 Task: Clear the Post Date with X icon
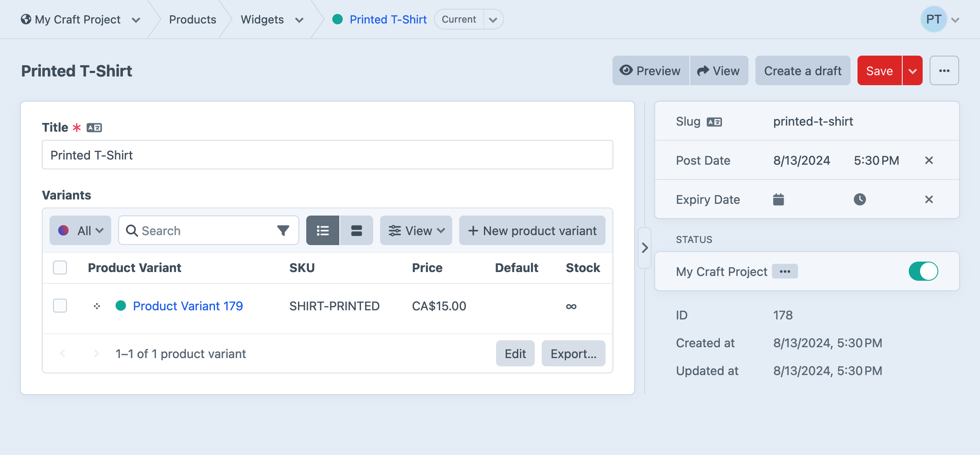coord(929,160)
